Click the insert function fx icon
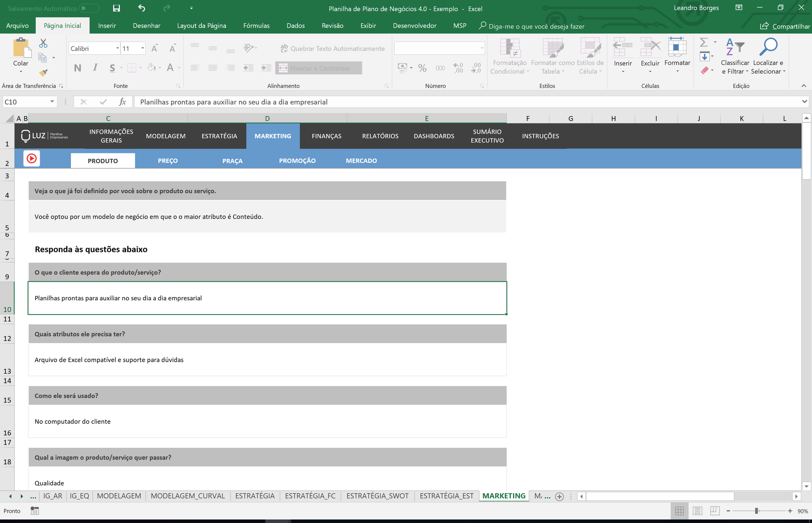This screenshot has height=523, width=812. (x=123, y=102)
